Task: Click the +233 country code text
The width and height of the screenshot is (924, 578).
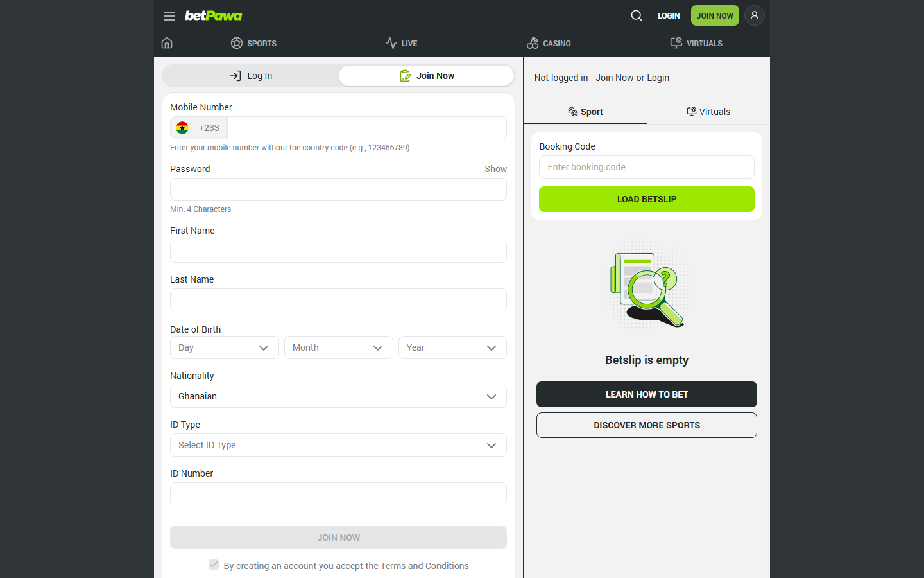Action: pos(209,128)
